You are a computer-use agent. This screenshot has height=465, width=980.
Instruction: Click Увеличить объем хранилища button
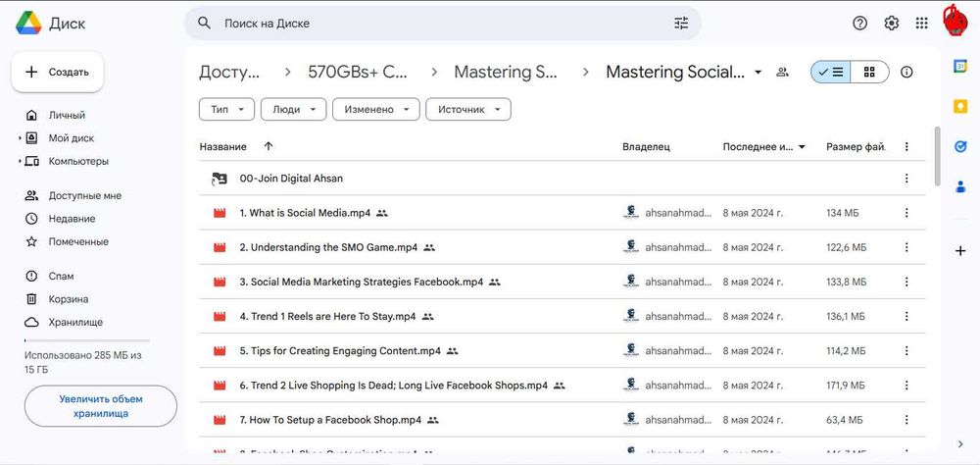(x=101, y=406)
